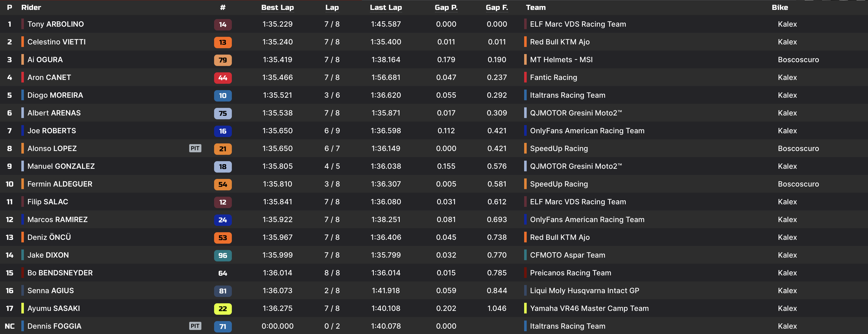Open rider Celestino VIETTI's name link

(x=56, y=42)
